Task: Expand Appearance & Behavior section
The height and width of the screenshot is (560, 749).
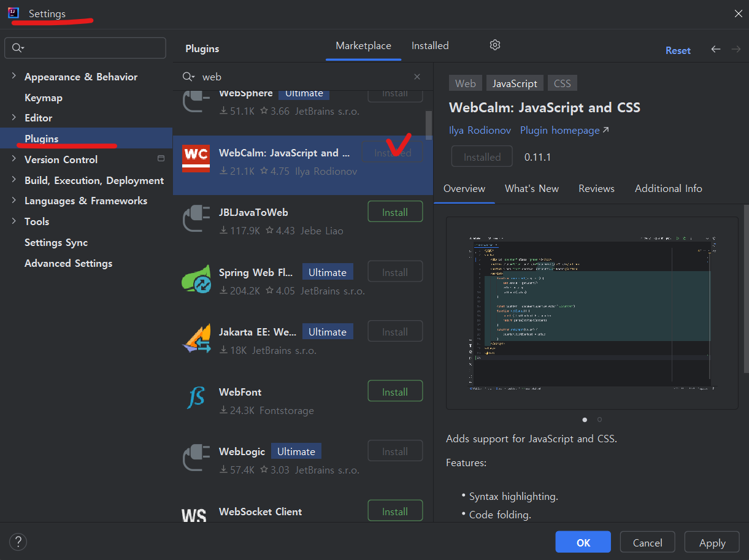Action: click(x=13, y=76)
